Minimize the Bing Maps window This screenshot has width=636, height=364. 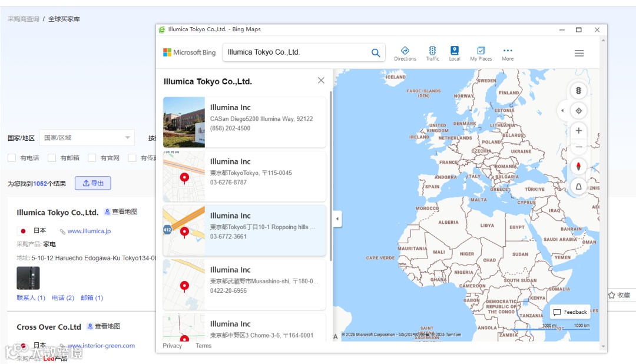coord(562,29)
